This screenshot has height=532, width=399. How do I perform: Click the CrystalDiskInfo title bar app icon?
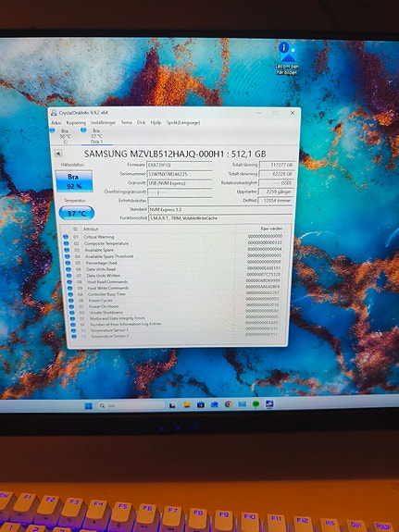coord(54,113)
